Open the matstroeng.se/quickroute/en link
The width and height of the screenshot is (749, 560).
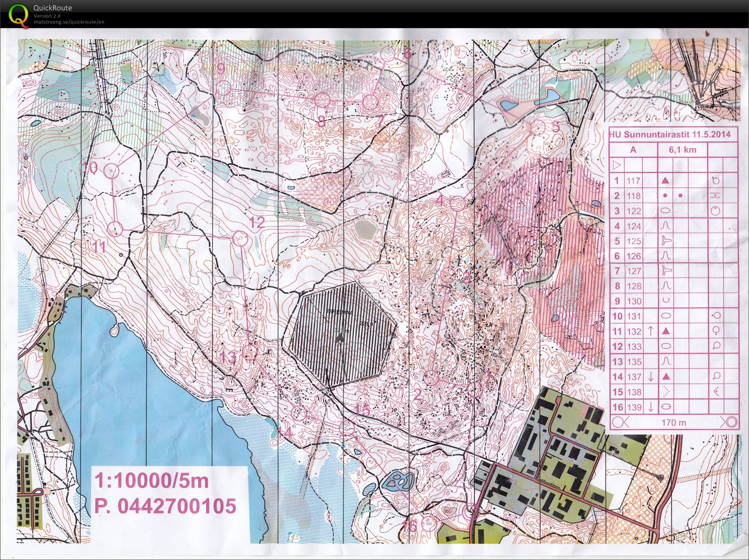(x=69, y=22)
